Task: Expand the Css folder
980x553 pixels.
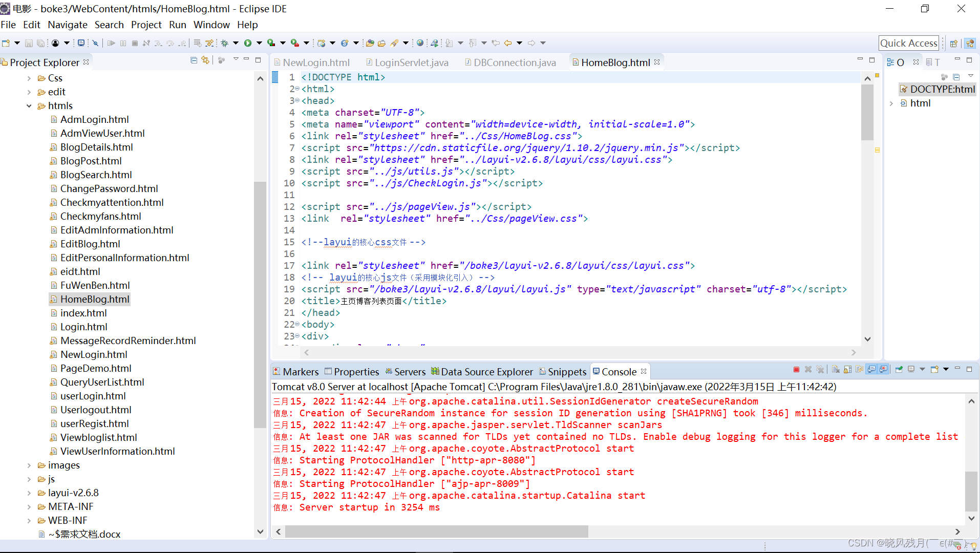Action: point(29,78)
